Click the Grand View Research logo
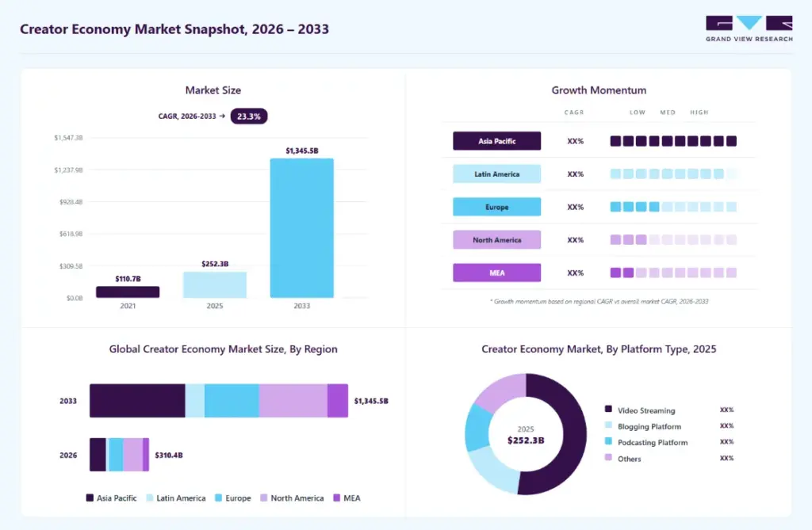 point(749,29)
